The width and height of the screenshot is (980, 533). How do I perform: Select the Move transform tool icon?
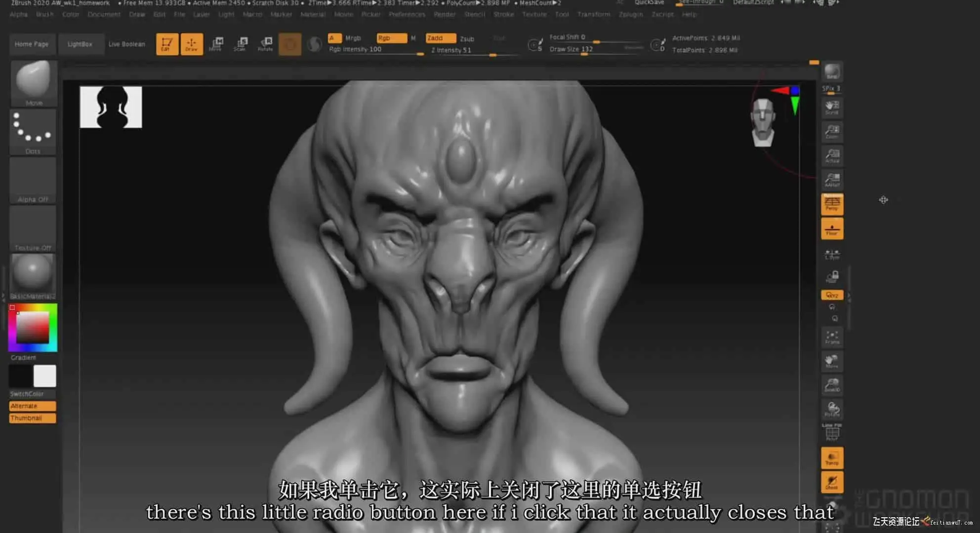[x=216, y=44]
